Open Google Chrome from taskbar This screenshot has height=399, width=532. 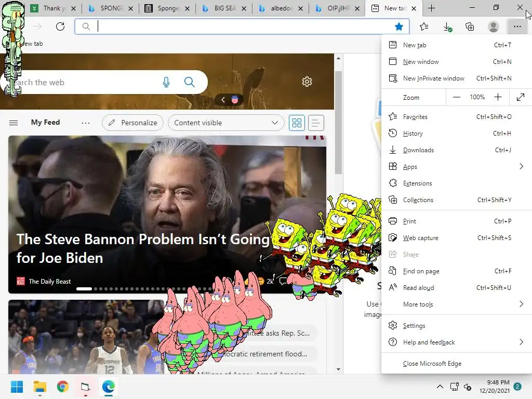pyautogui.click(x=63, y=387)
